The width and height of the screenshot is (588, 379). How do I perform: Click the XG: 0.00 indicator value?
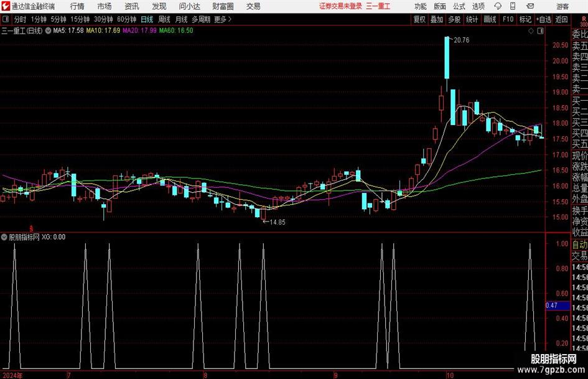point(54,237)
